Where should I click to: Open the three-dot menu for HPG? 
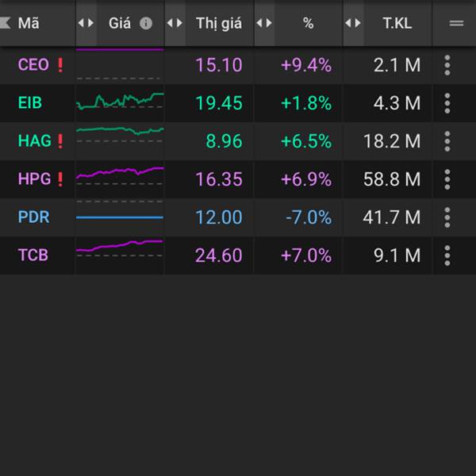447,179
